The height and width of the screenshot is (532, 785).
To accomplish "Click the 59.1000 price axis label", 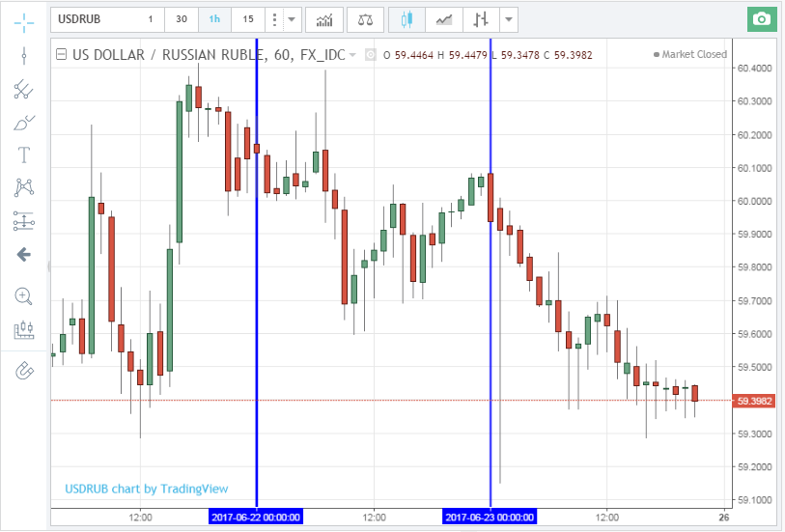I will [x=754, y=500].
